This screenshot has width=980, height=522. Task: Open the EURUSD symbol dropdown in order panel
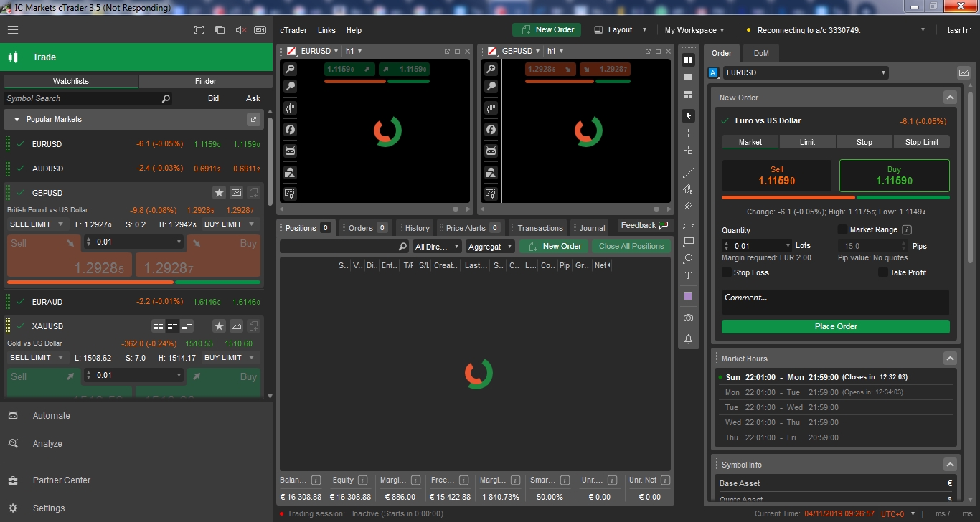[806, 72]
